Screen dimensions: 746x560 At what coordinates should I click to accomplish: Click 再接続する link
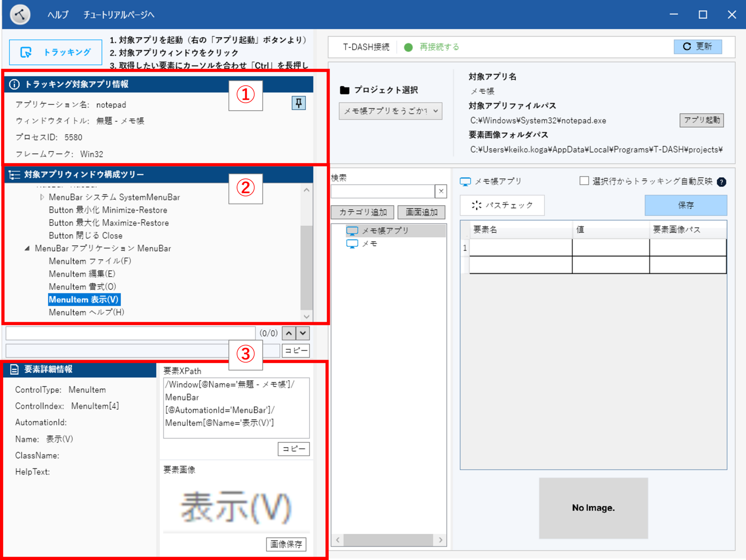pyautogui.click(x=439, y=47)
